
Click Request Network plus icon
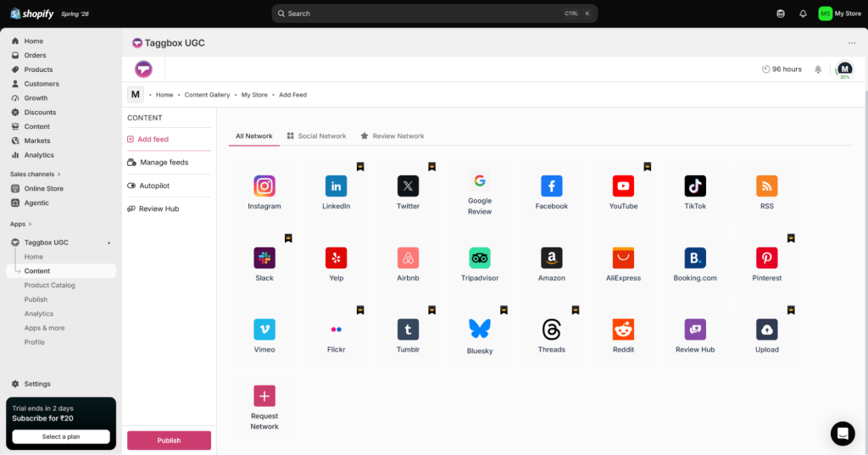pyautogui.click(x=264, y=396)
